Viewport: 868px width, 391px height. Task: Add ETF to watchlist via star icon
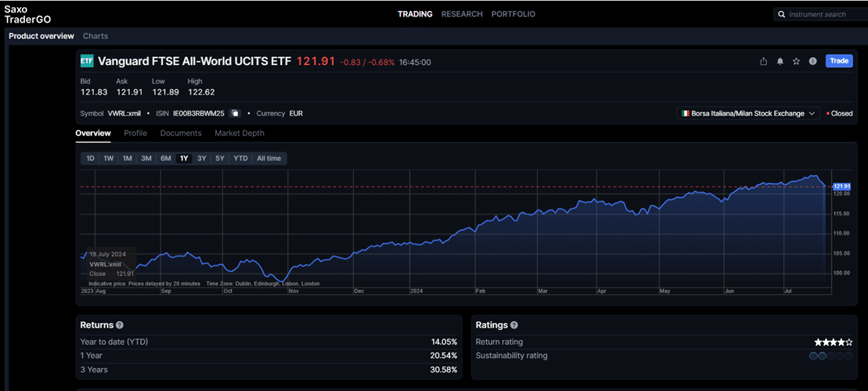coord(796,61)
